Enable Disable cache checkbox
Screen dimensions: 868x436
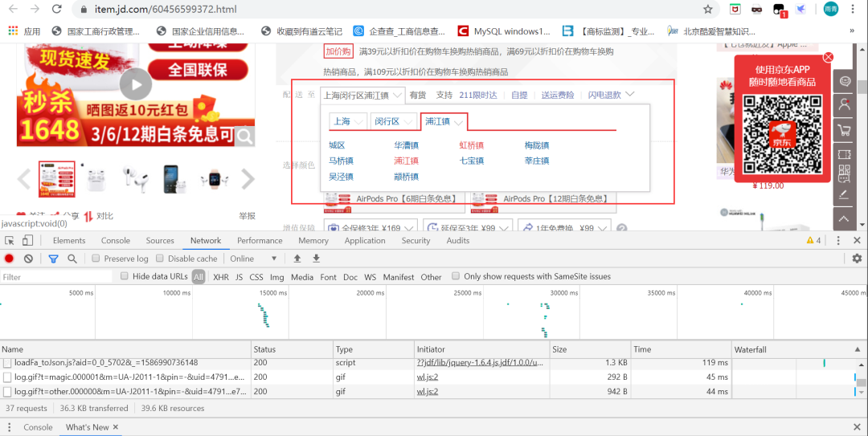[x=160, y=259]
